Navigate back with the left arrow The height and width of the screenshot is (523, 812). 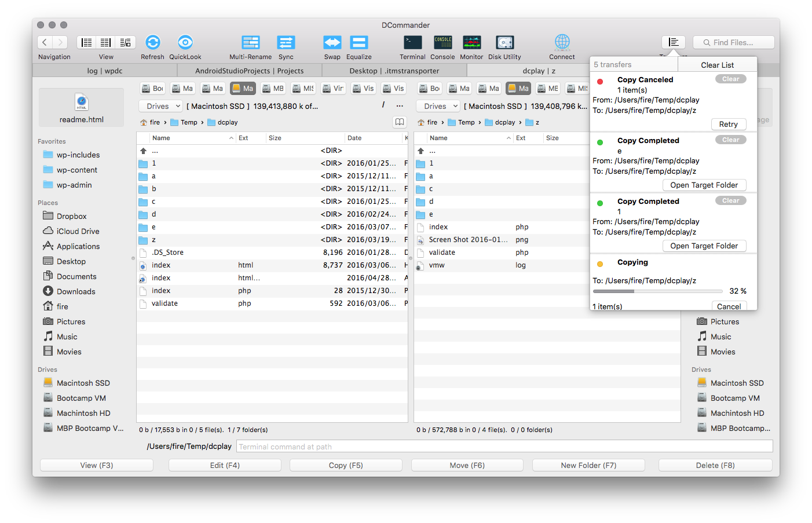45,42
